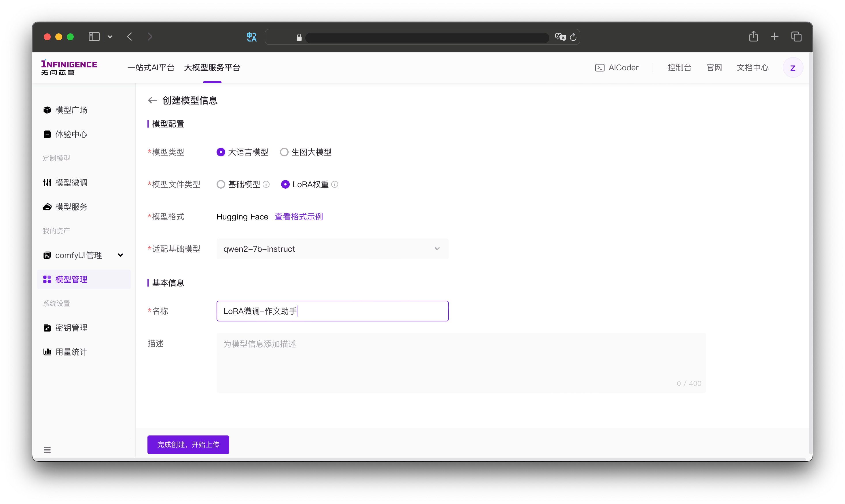Switch to 一站式AI平台 tab
Screen dimensions: 845x504
[151, 68]
